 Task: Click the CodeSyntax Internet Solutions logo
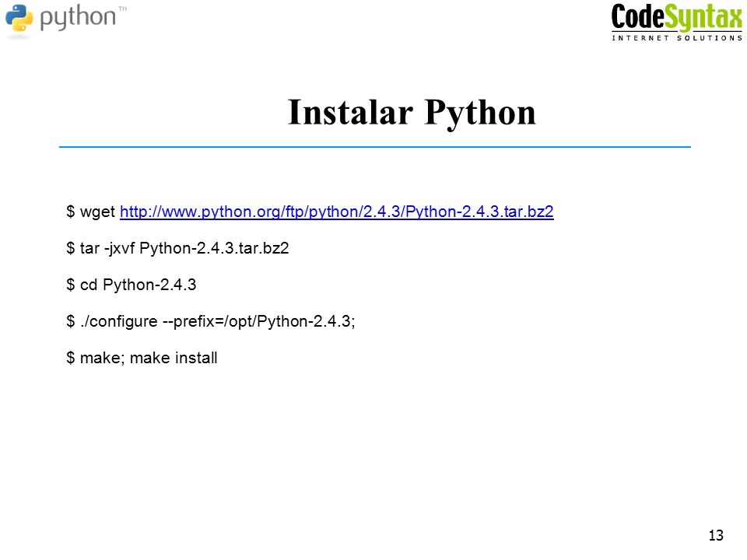coord(676,23)
